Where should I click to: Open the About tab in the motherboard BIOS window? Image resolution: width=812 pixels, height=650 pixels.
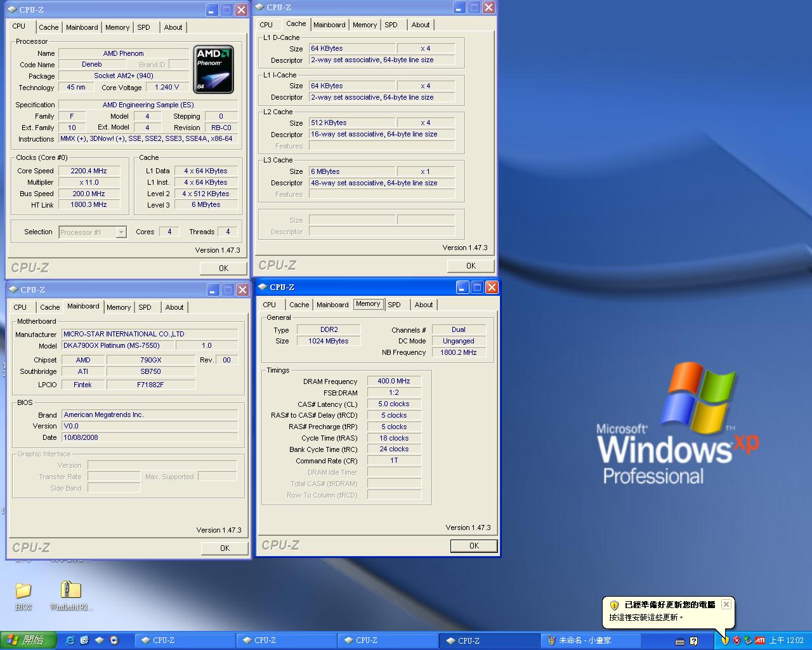tap(174, 307)
